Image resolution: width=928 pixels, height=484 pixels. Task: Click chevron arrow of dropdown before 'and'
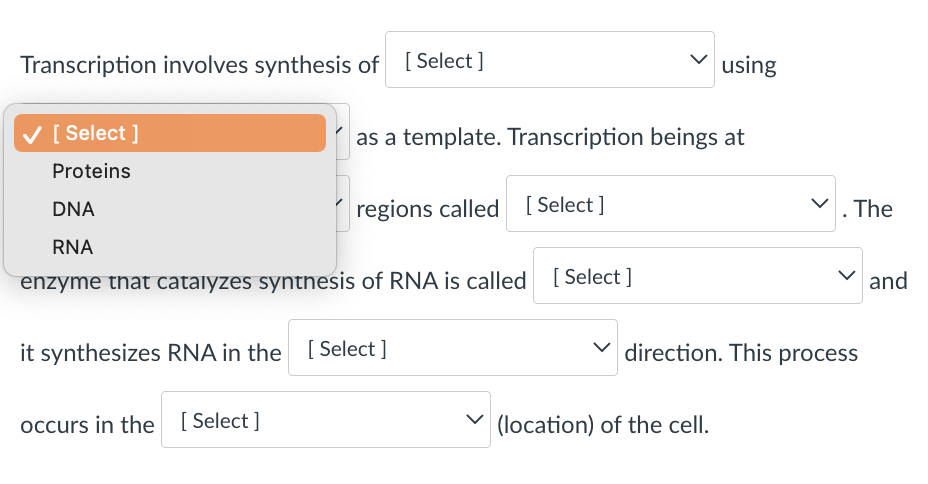click(847, 276)
